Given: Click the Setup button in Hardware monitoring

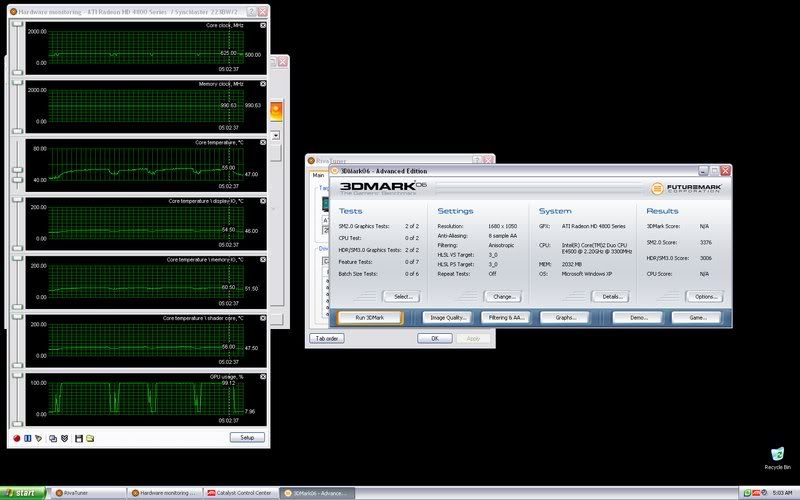Looking at the screenshot, I should (247, 438).
